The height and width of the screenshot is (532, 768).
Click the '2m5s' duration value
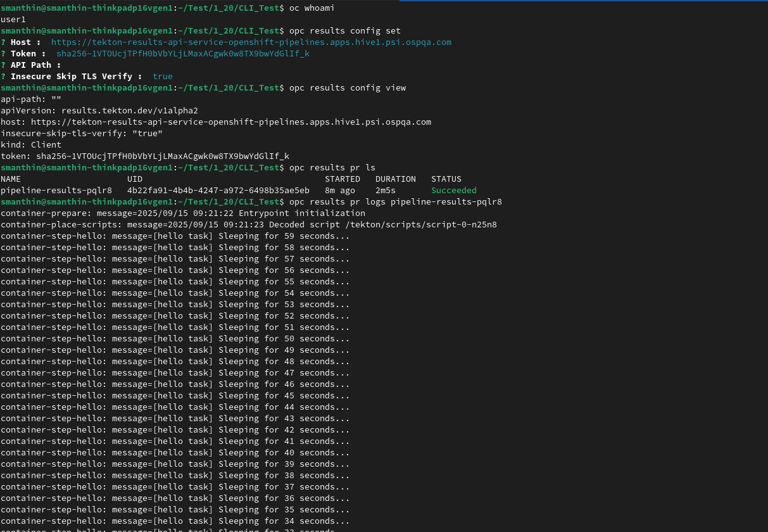click(x=386, y=191)
